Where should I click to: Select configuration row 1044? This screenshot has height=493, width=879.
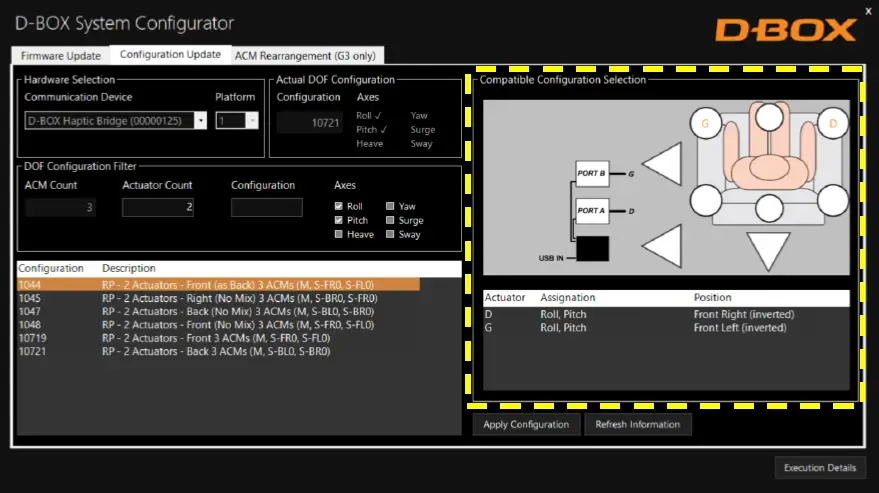click(219, 284)
